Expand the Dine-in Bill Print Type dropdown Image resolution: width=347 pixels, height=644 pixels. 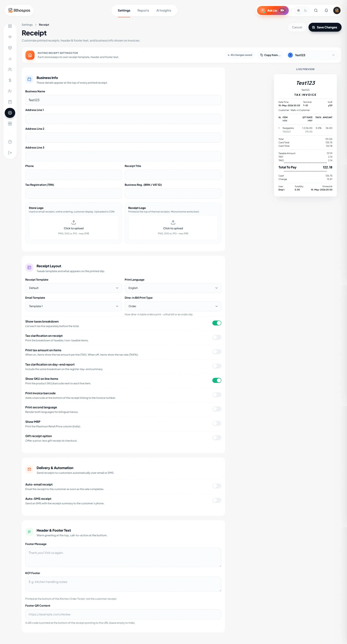click(173, 306)
